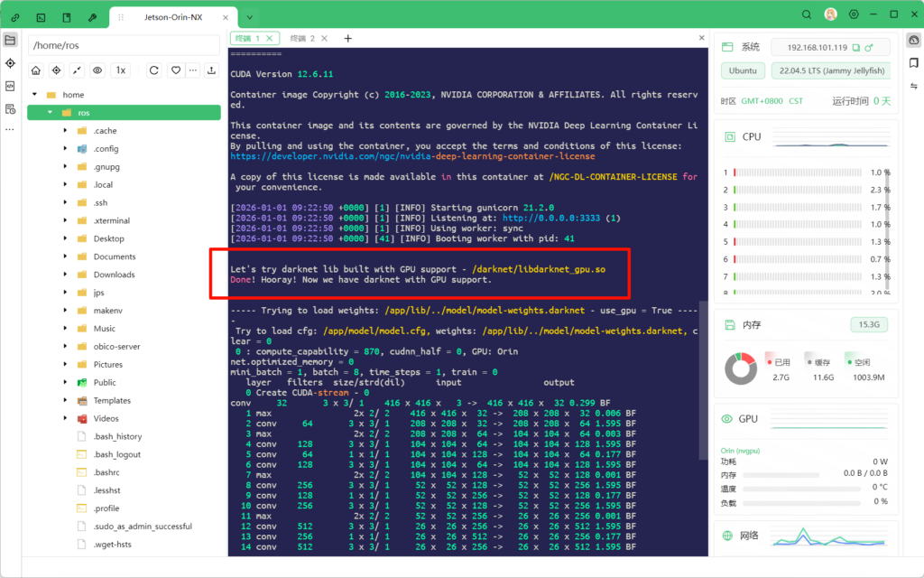Select the Jetson-Orin-NX session tab

173,17
